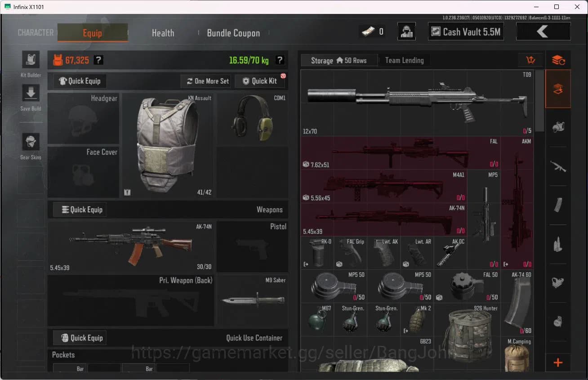The width and height of the screenshot is (588, 380).
Task: Select the MP5 submachine gun in storage
Action: point(484,219)
